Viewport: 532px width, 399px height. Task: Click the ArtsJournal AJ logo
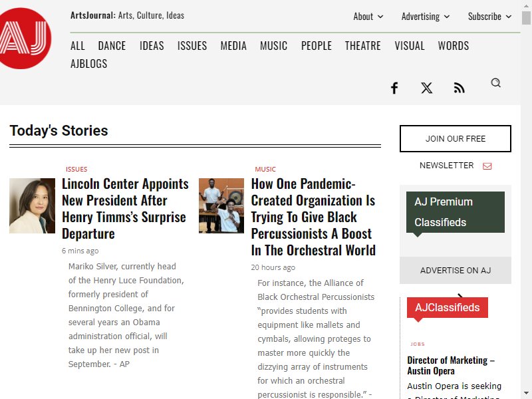(x=25, y=39)
